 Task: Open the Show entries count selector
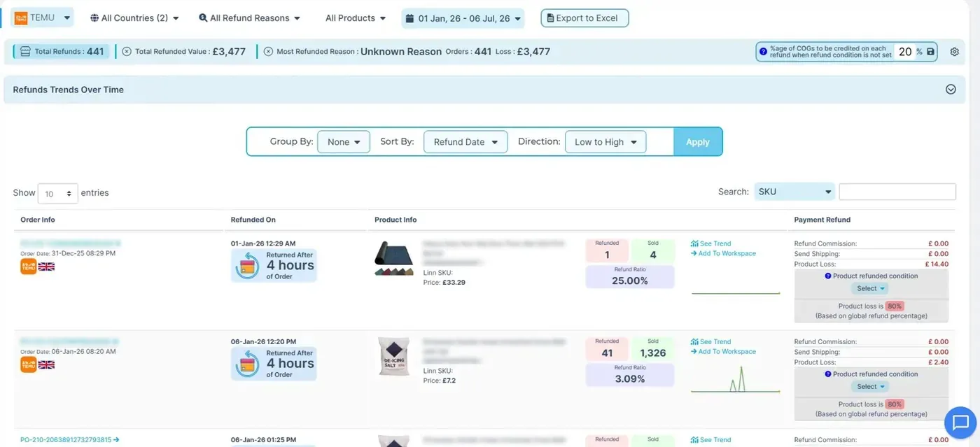click(x=57, y=193)
